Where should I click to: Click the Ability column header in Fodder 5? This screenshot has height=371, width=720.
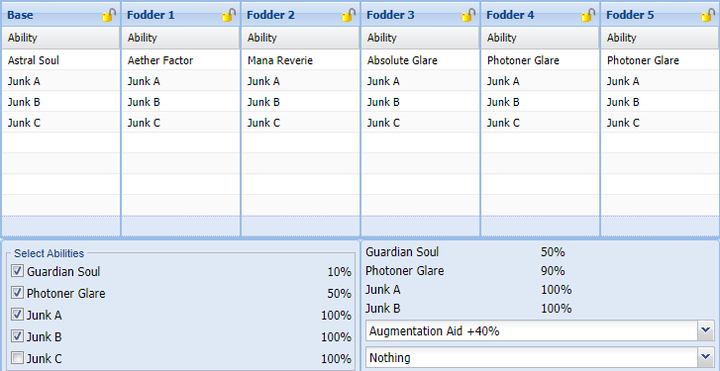pyautogui.click(x=660, y=38)
